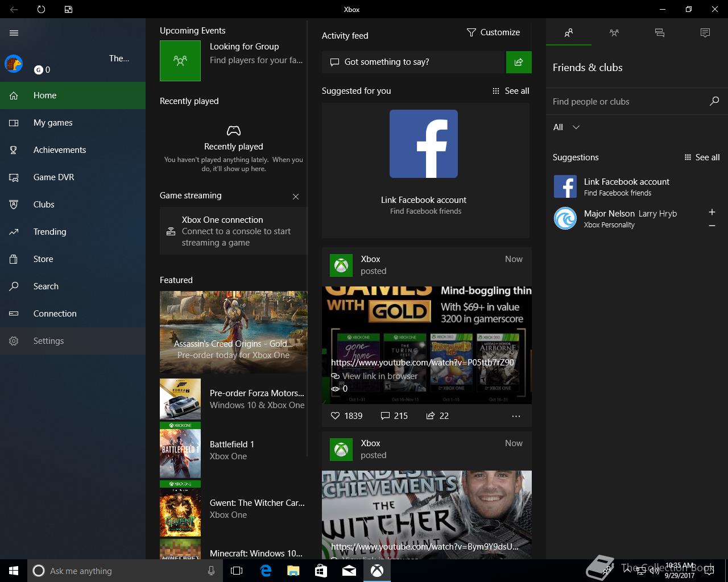Viewport: 728px width, 582px height.
Task: Go to Home in the sidebar
Action: click(x=73, y=95)
